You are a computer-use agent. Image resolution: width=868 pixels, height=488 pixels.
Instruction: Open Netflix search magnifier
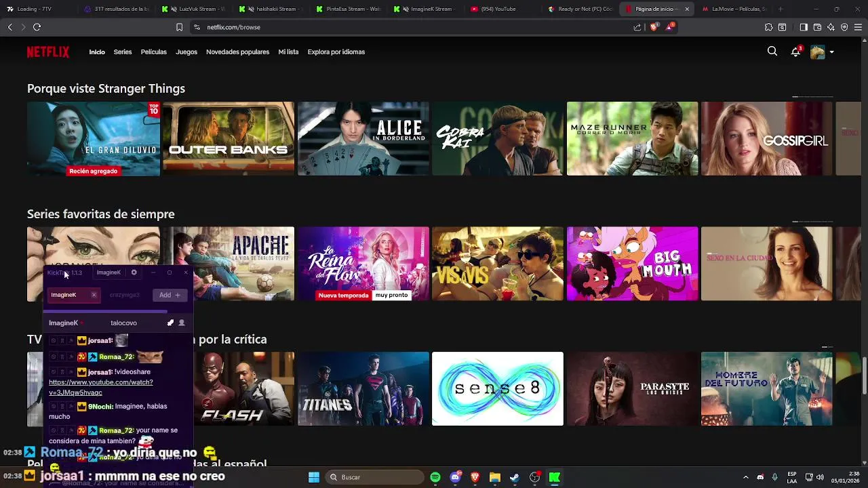click(x=772, y=52)
